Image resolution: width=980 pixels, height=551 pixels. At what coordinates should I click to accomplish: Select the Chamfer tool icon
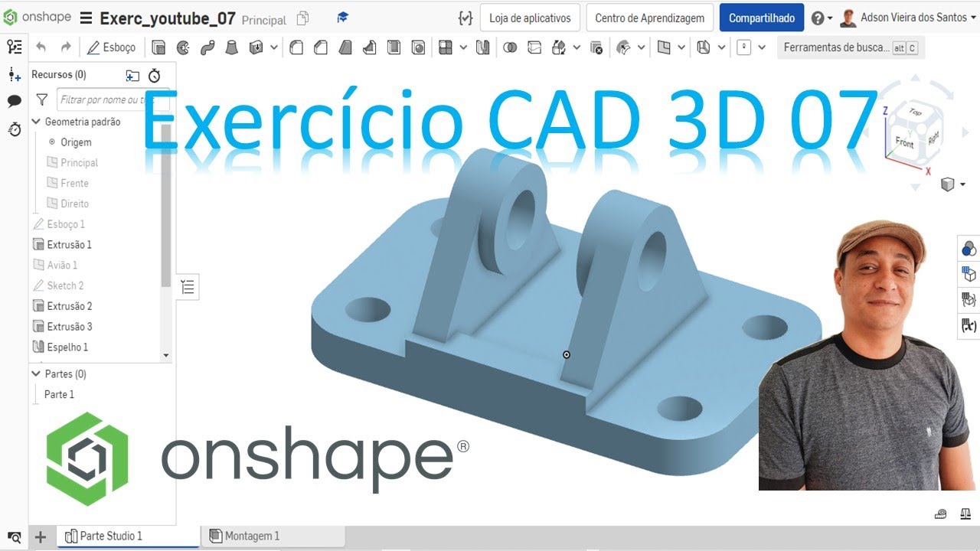click(321, 47)
